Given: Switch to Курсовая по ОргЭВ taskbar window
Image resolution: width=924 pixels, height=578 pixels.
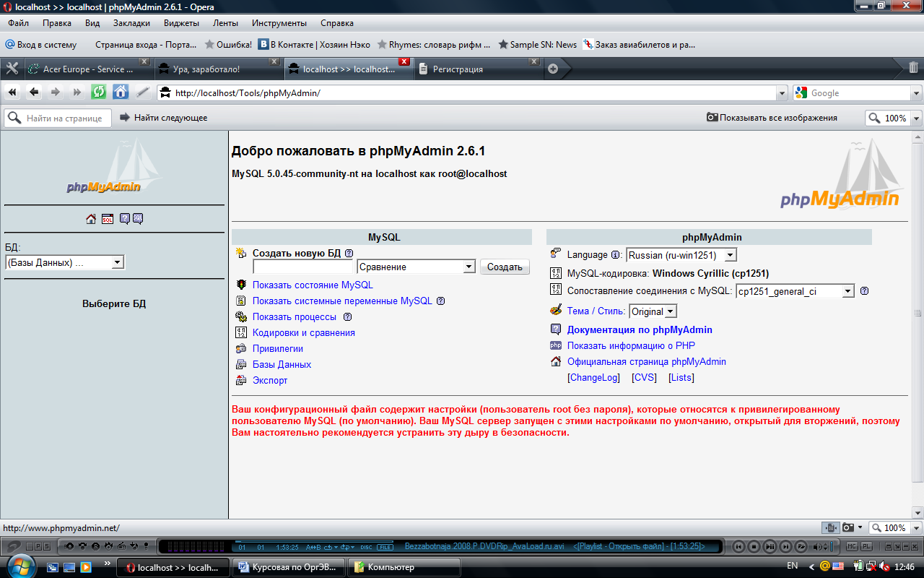Looking at the screenshot, I should click(x=289, y=568).
